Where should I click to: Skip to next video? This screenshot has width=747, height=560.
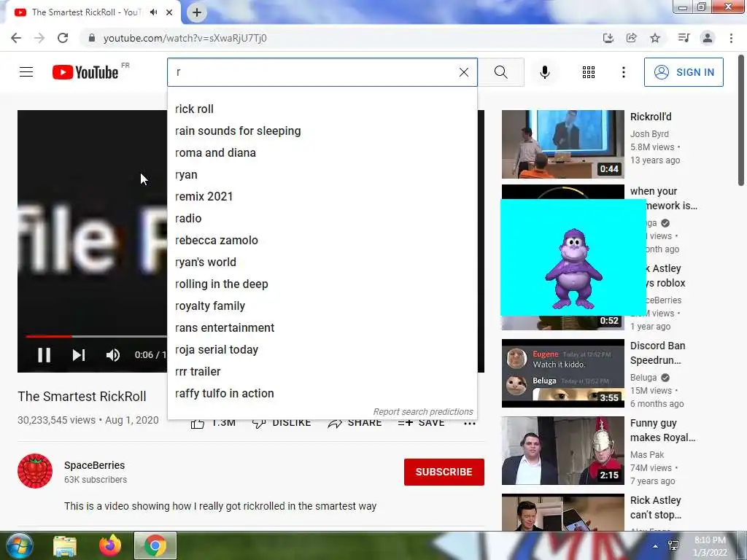point(79,355)
